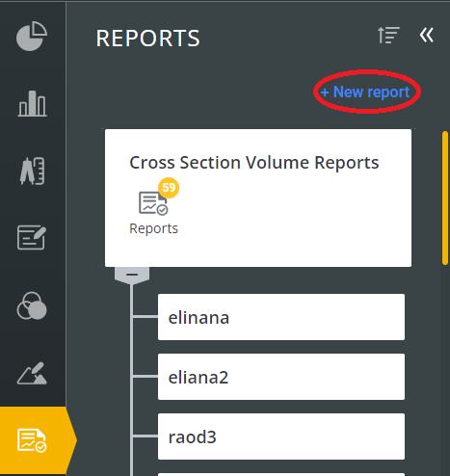Click the + New report link
This screenshot has height=476, width=450.
point(365,93)
